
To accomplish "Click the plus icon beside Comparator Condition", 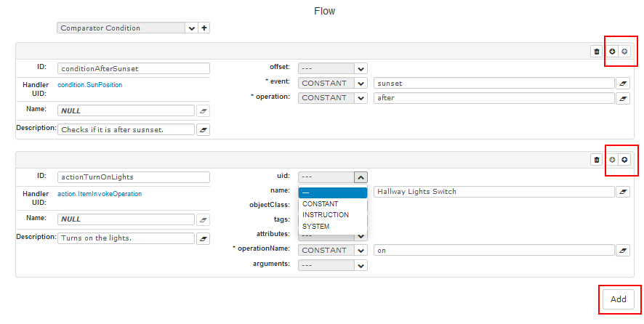I will [204, 28].
